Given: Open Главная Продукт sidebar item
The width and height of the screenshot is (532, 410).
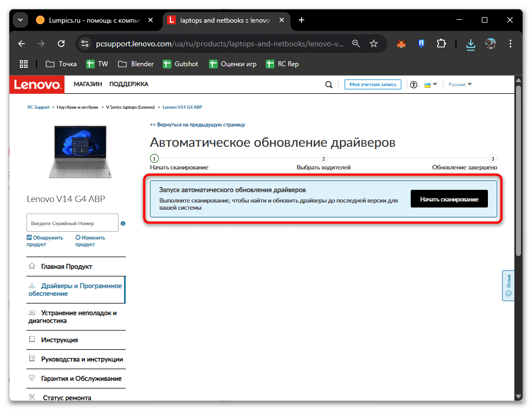Looking at the screenshot, I should click(x=76, y=267).
